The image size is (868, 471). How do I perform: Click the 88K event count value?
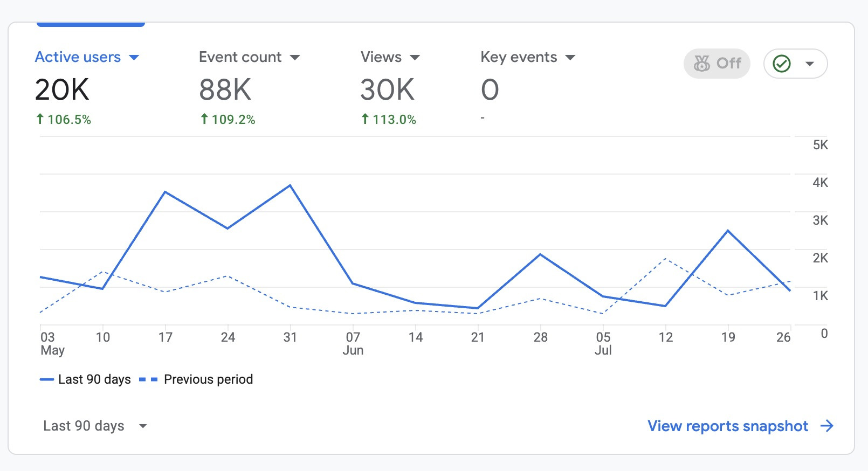point(225,89)
